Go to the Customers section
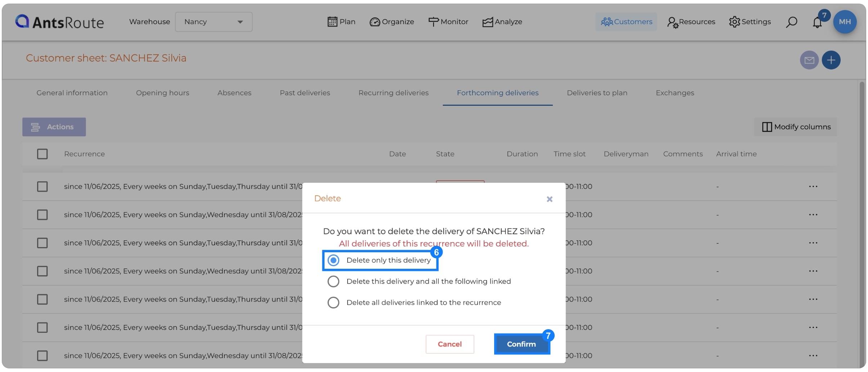Screen dimensions: 868x372 click(x=626, y=22)
